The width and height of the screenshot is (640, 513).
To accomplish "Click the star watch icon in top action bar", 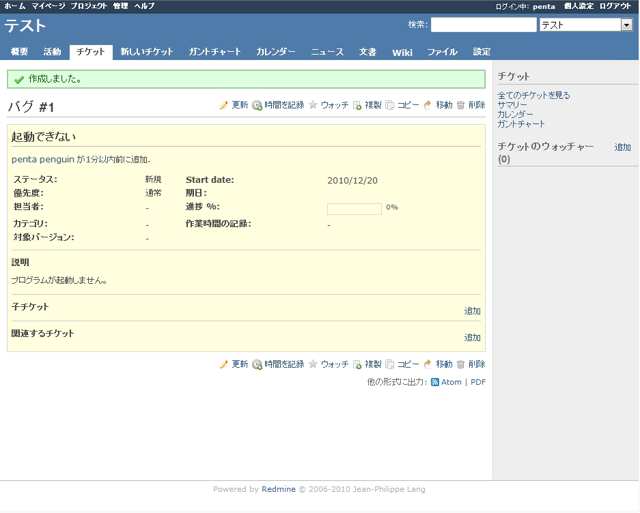I will (313, 105).
